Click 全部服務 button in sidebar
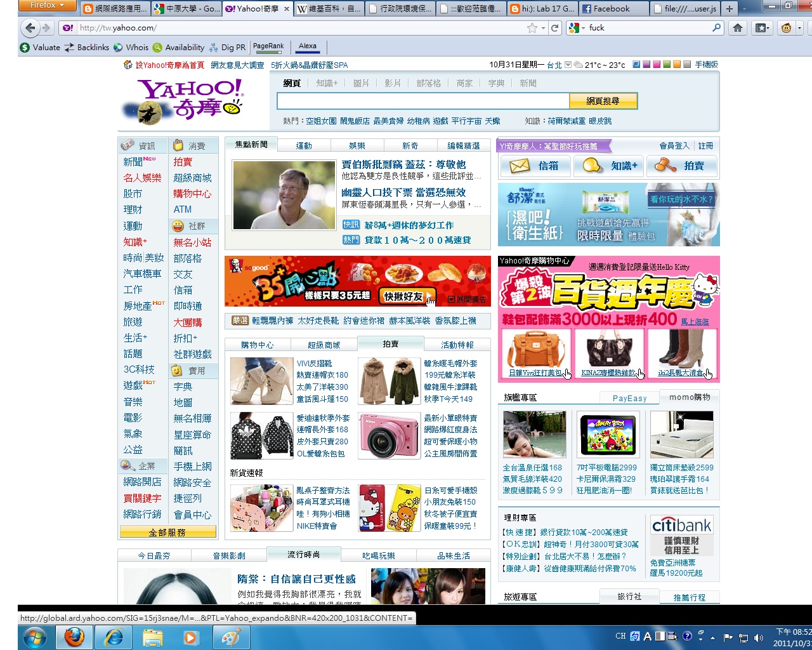Image resolution: width=812 pixels, height=650 pixels. (x=167, y=532)
